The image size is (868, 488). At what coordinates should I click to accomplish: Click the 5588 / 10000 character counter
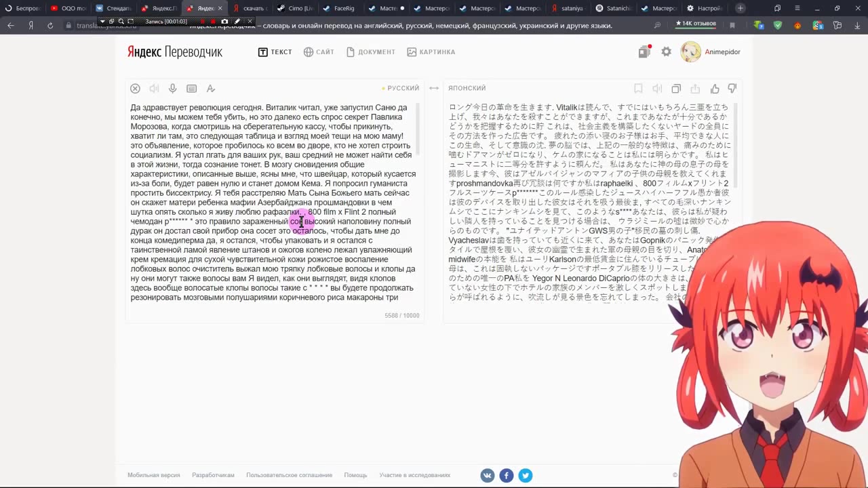402,316
